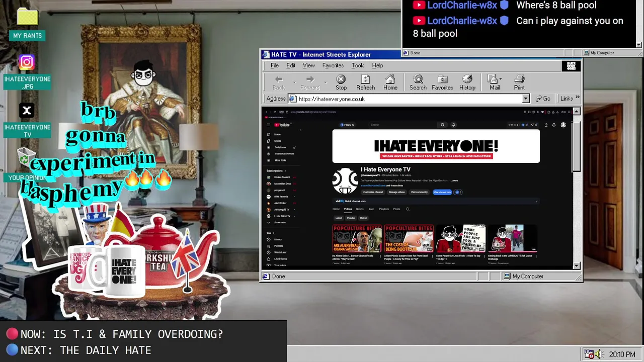This screenshot has height=362, width=644.
Task: Click the browser vertical scrollbar down arrow
Action: [577, 265]
